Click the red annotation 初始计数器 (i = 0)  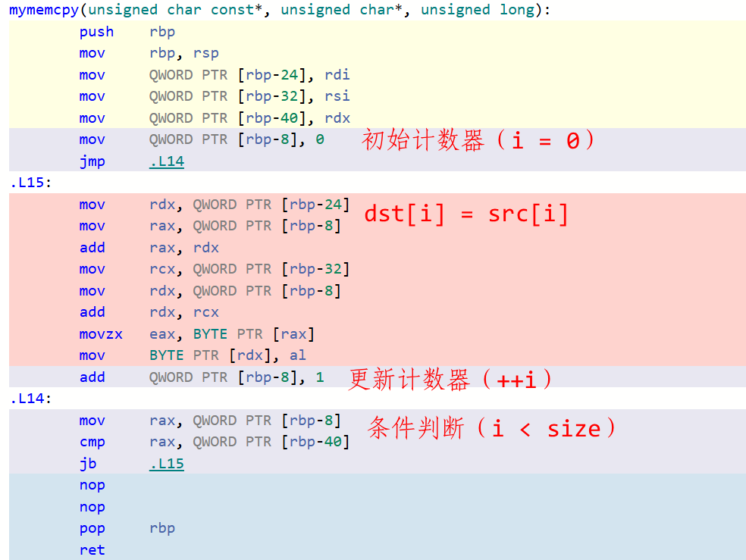click(x=479, y=140)
